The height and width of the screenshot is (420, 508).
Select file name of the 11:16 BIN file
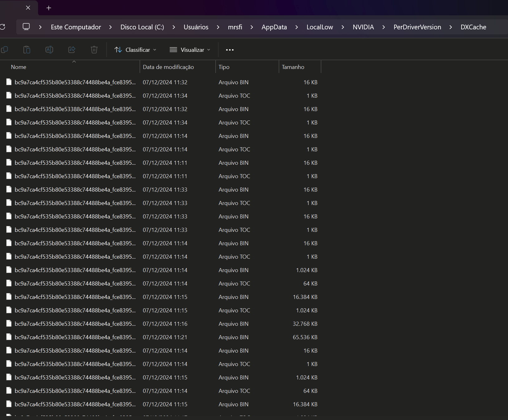[x=75, y=324]
